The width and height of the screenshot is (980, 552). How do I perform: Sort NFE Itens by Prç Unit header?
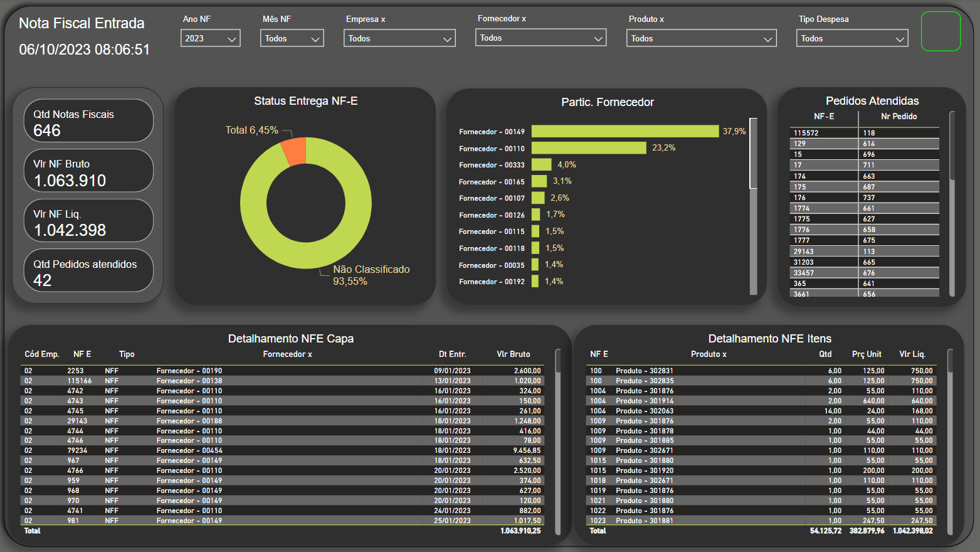pyautogui.click(x=867, y=354)
